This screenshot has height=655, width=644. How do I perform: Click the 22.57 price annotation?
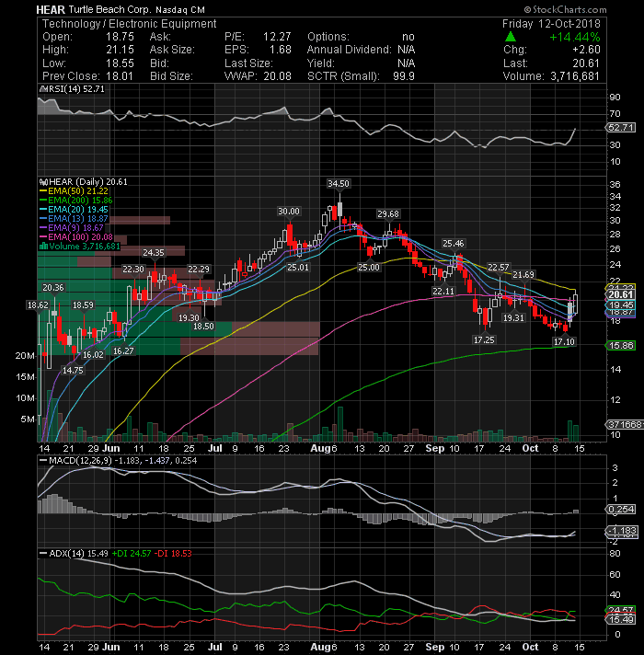[x=499, y=267]
